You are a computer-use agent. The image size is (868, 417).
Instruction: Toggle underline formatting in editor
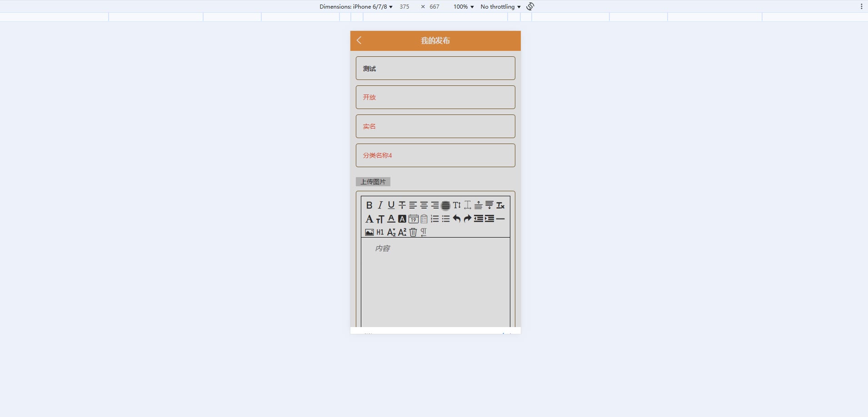click(391, 205)
